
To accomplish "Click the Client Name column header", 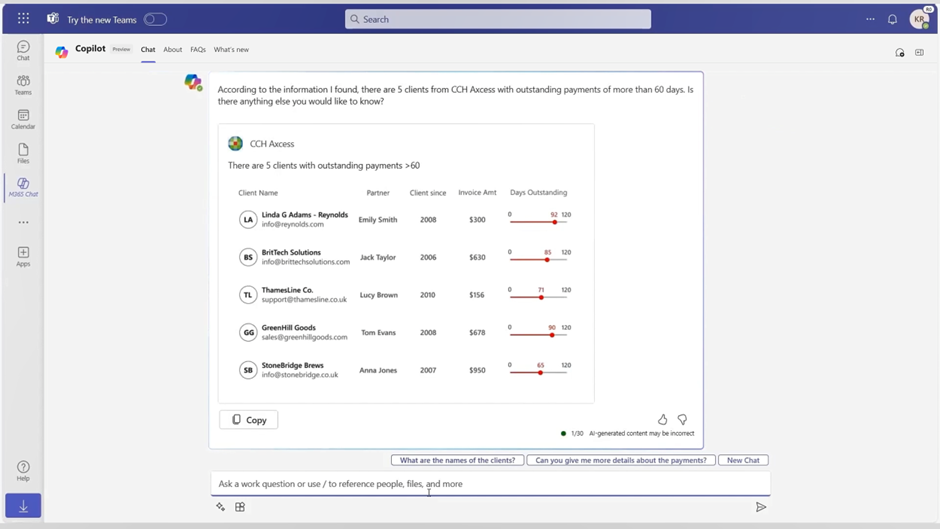I will point(258,193).
